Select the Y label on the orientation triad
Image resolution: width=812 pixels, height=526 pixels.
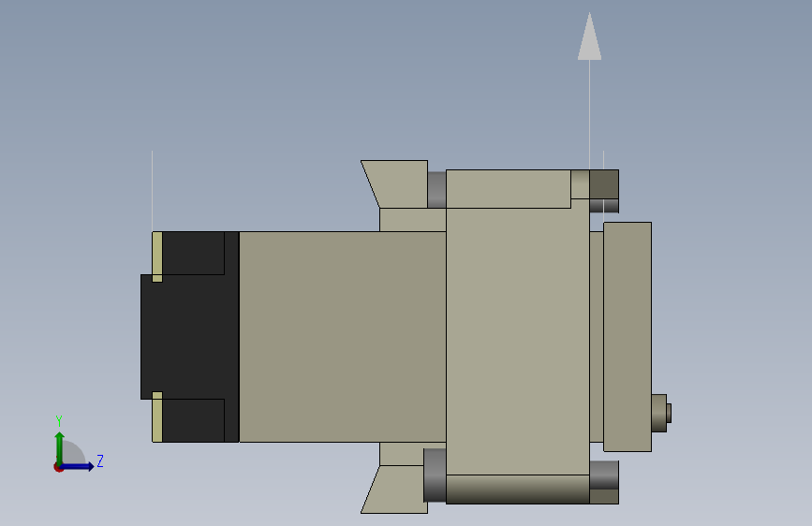tap(59, 421)
